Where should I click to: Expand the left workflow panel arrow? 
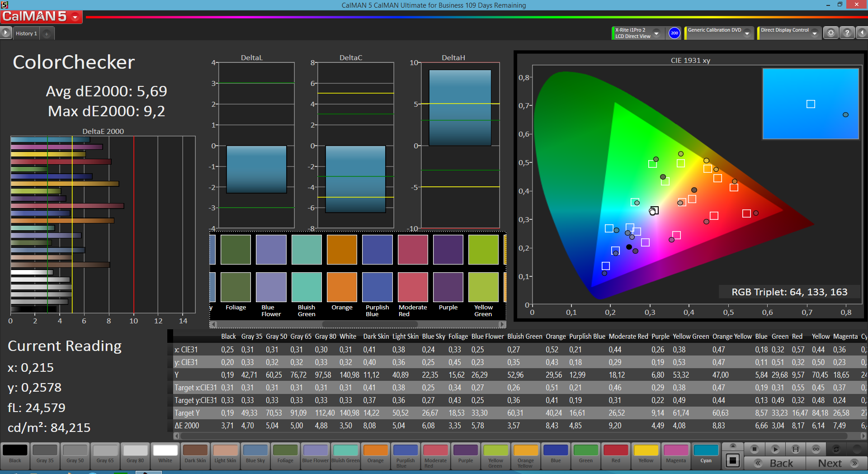[x=5, y=33]
